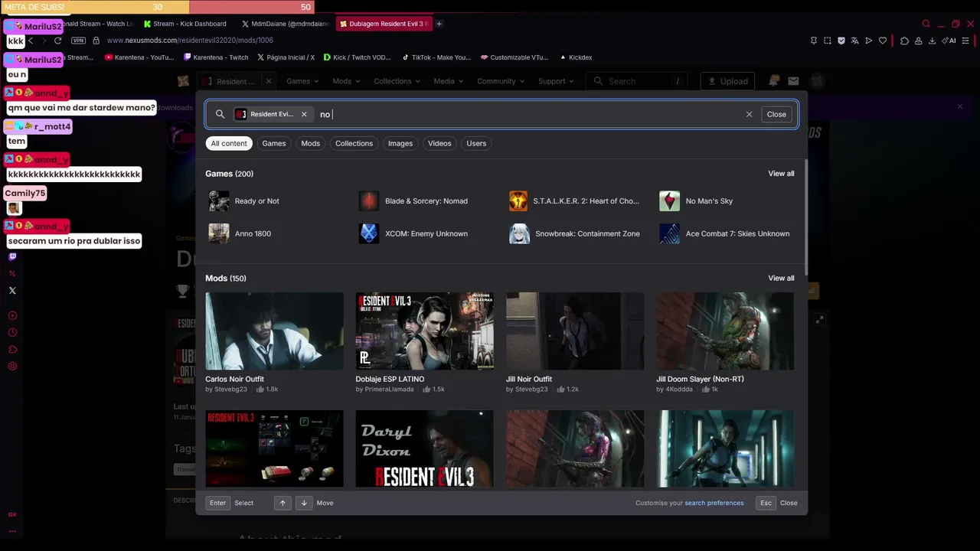980x551 pixels.
Task: Open History clock icon in sidebar
Action: tap(12, 333)
